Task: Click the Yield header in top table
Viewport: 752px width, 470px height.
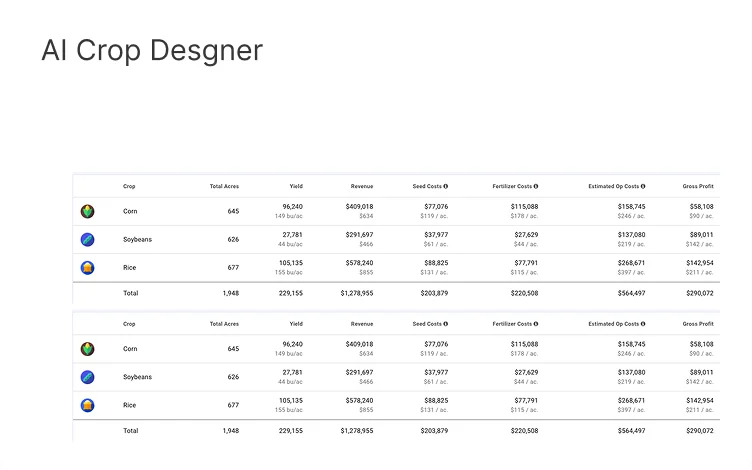Action: pos(296,186)
